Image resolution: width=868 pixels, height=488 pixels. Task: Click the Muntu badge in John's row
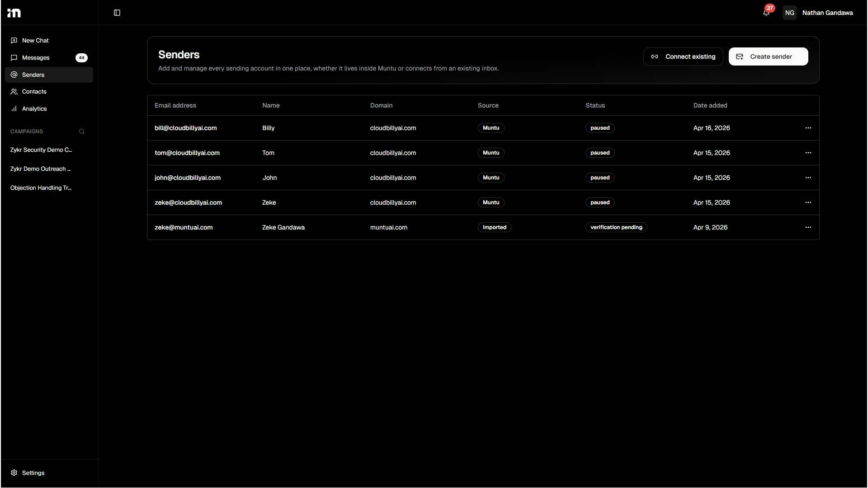tap(491, 178)
